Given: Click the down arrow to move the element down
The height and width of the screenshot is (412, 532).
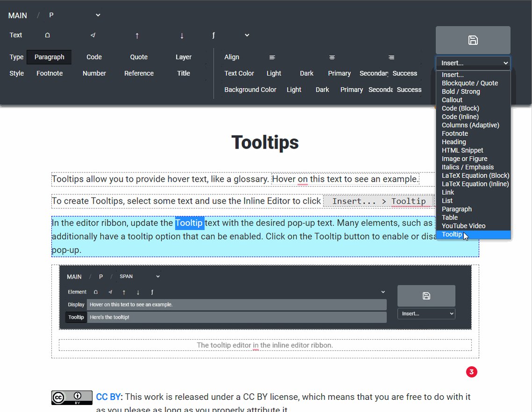Looking at the screenshot, I should click(x=182, y=36).
